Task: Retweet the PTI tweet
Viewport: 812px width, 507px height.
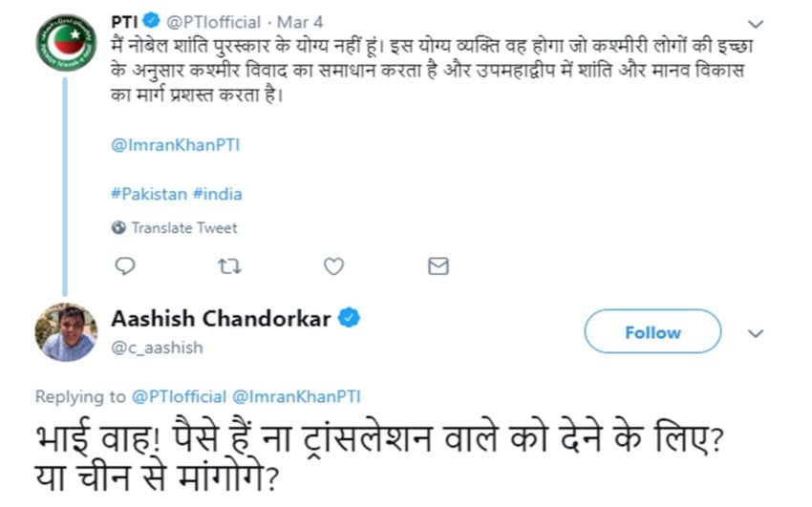Action: pos(229,266)
